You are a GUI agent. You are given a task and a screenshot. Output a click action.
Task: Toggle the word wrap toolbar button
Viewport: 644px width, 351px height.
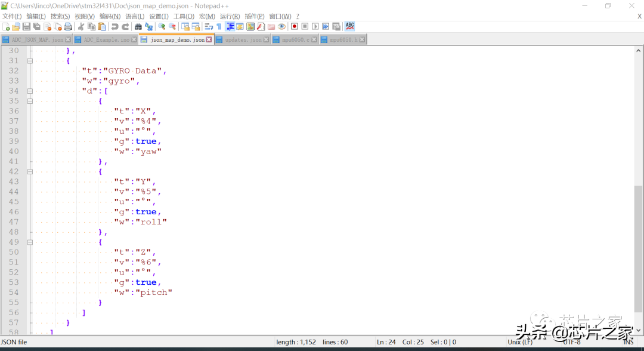pos(209,27)
